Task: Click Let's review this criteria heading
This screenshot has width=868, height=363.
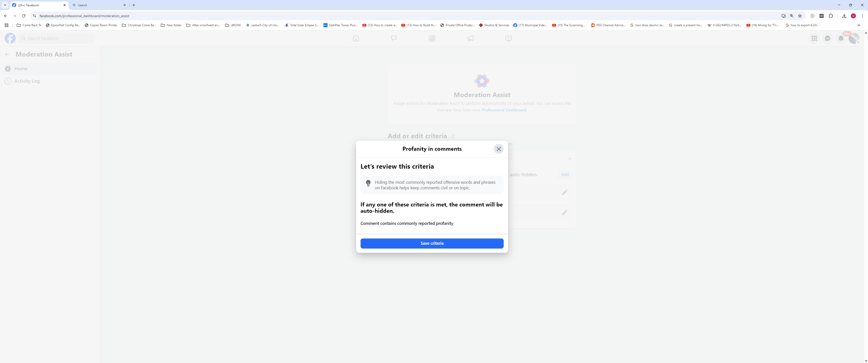Action: (397, 166)
